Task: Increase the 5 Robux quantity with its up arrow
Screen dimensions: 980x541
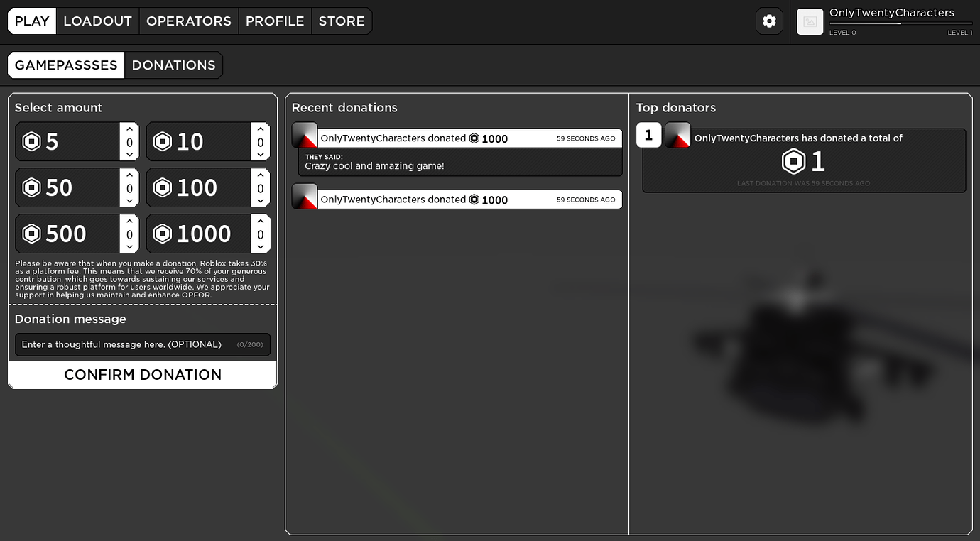Action: tap(129, 129)
